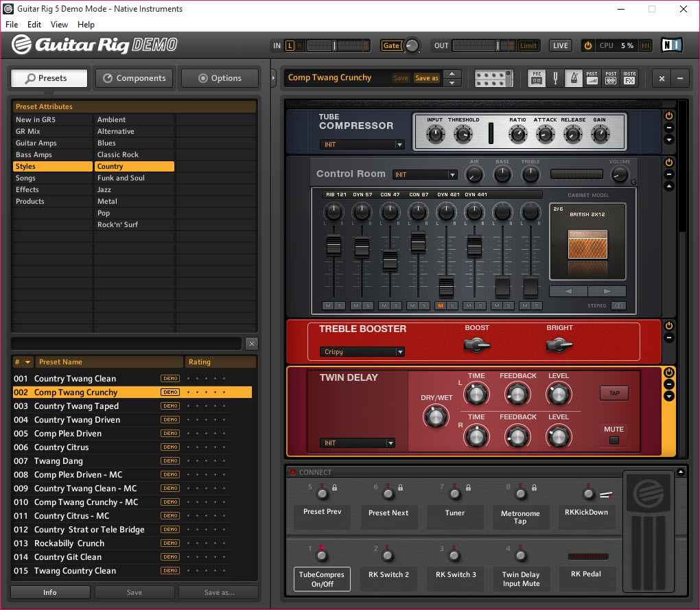Image resolution: width=700 pixels, height=610 pixels.
Task: Click the Guitar Rig logo icon
Action: [x=21, y=44]
